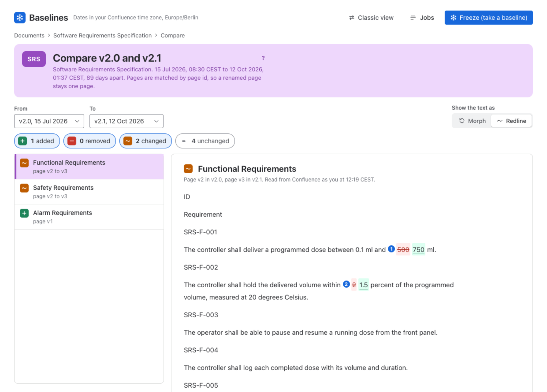Select Alarm Requirements page in list
The image size is (547, 392).
point(89,217)
